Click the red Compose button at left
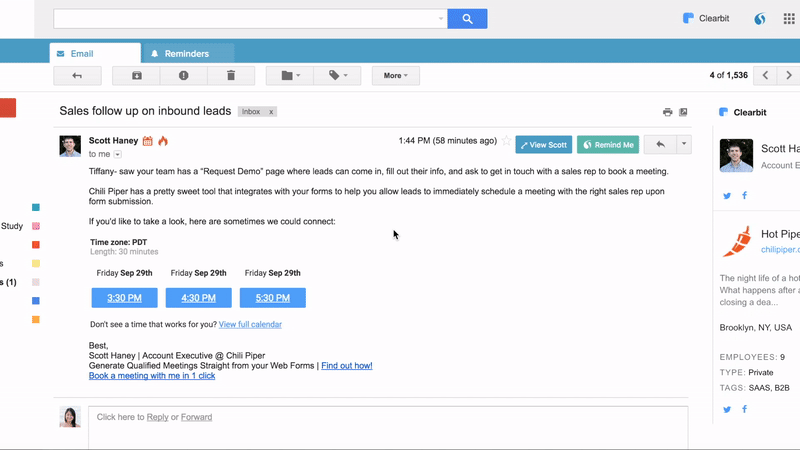This screenshot has width=800, height=450. click(8, 108)
